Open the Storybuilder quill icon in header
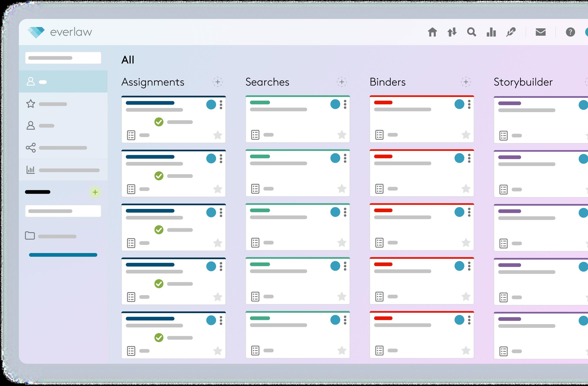 pyautogui.click(x=511, y=32)
